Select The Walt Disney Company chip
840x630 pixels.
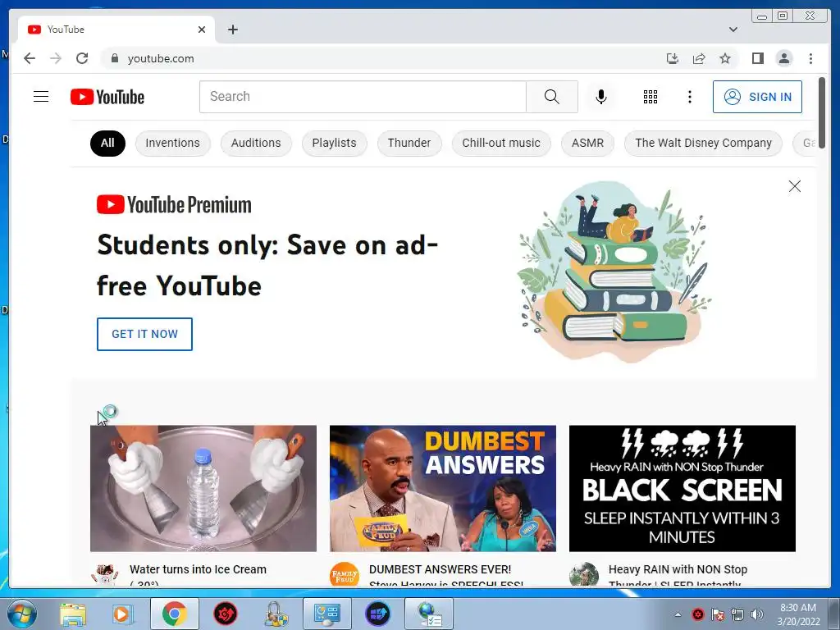[703, 143]
